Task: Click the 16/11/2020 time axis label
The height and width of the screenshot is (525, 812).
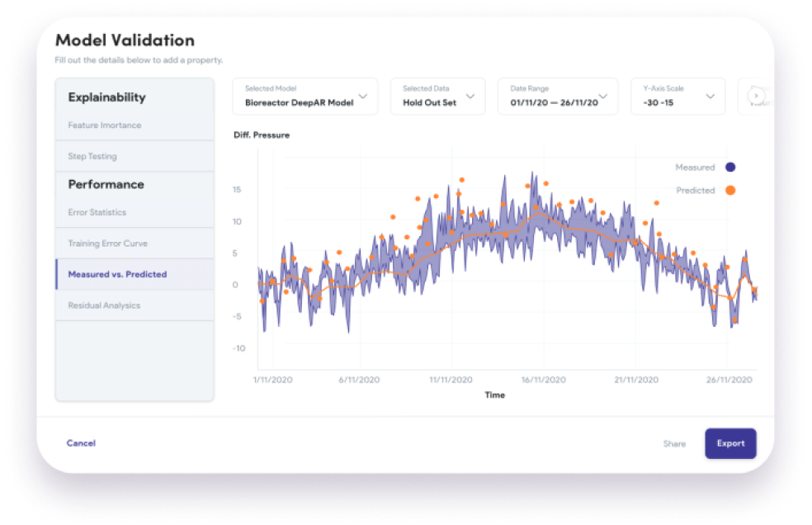Action: [x=543, y=380]
